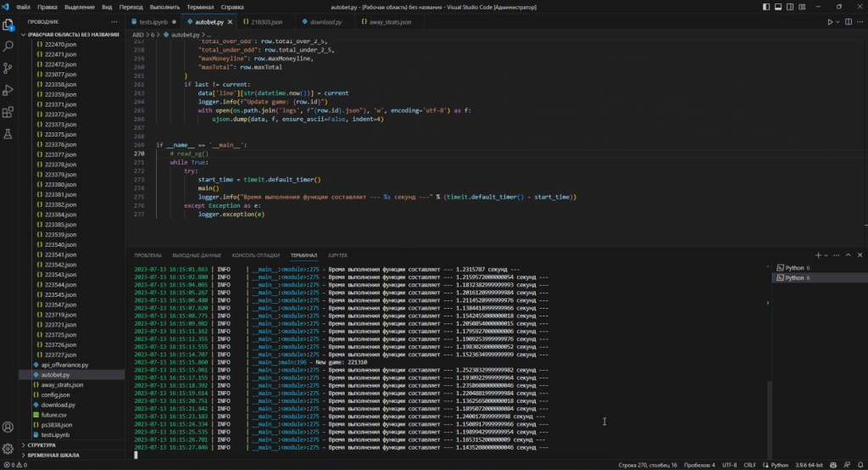Maximize the panel with chevron up

(848, 255)
